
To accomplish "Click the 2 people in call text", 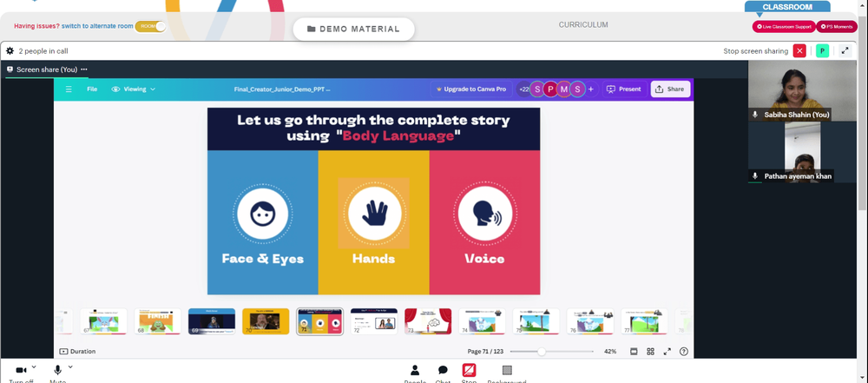I will [43, 51].
